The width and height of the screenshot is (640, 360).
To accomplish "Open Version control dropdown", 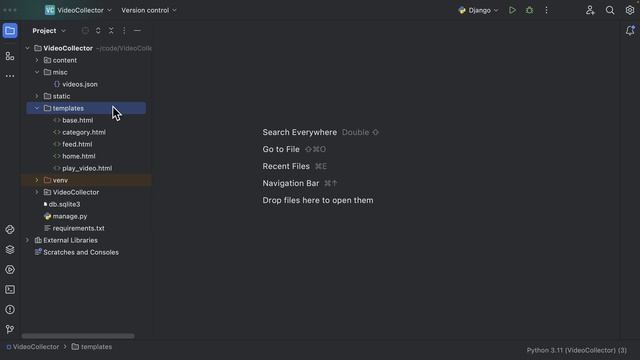I will (x=149, y=10).
